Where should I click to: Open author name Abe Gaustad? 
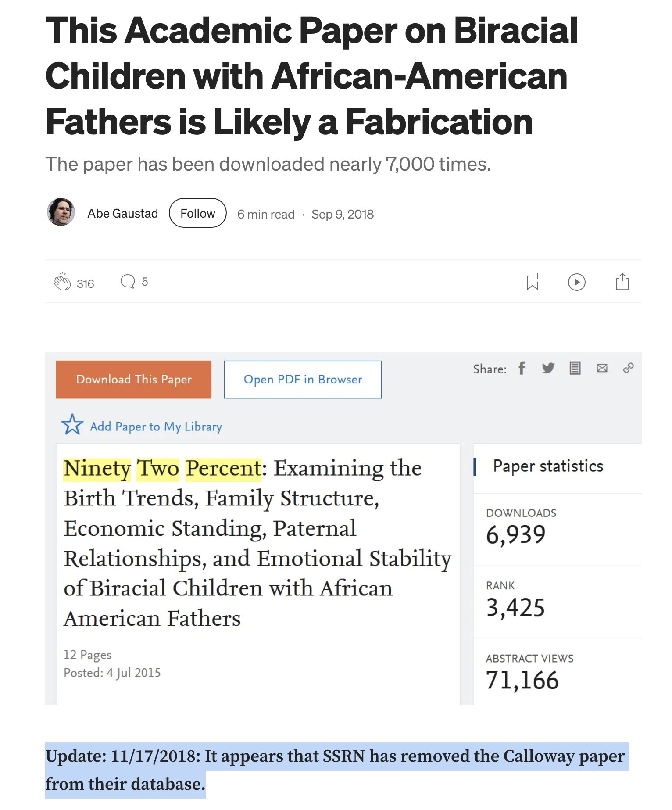point(122,214)
